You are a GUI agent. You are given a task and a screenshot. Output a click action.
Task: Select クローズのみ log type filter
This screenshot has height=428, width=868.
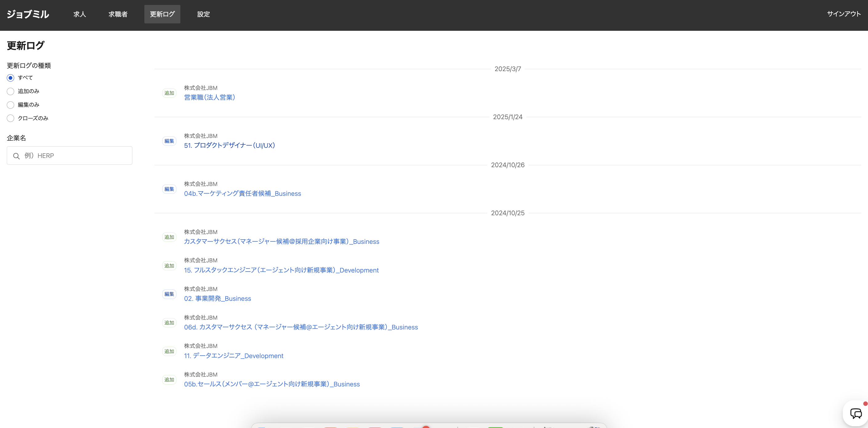pyautogui.click(x=10, y=118)
